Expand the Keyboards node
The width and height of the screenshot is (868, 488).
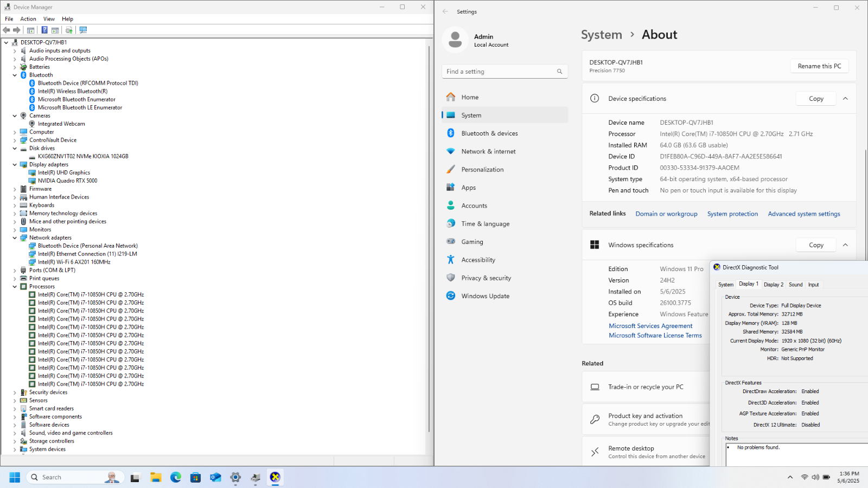15,205
